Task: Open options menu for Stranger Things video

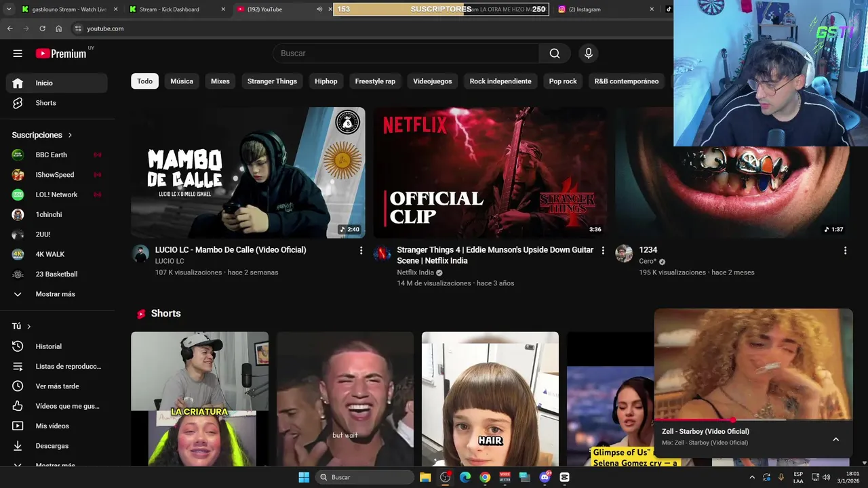Action: (x=603, y=251)
